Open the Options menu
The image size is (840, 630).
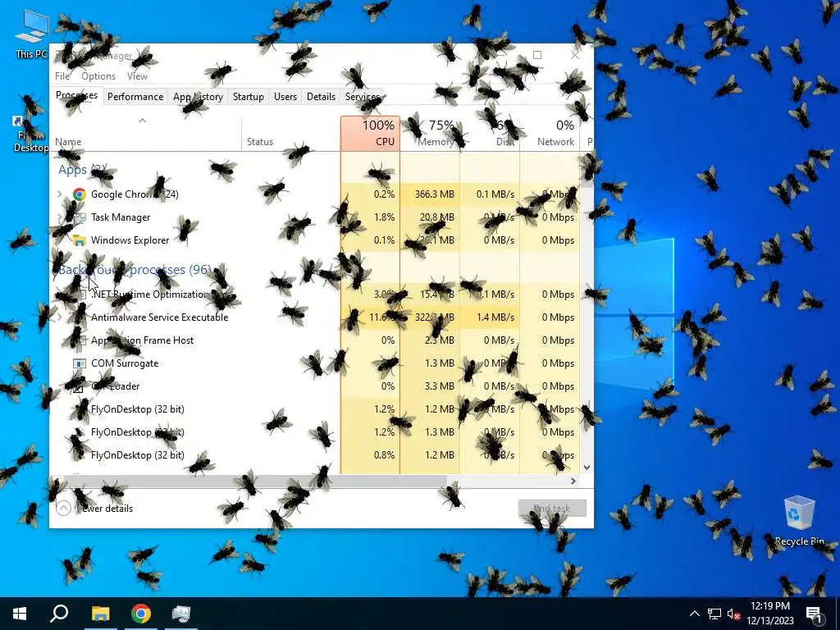(98, 76)
